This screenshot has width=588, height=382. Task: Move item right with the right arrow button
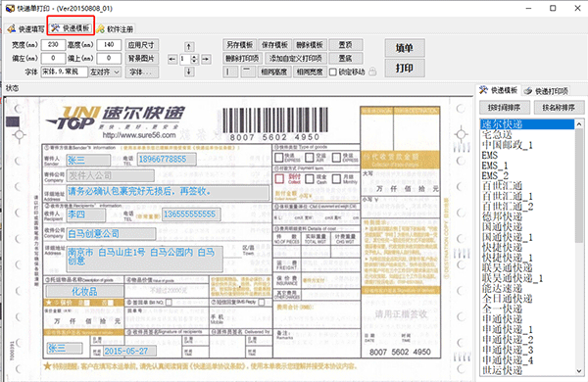coord(206,59)
